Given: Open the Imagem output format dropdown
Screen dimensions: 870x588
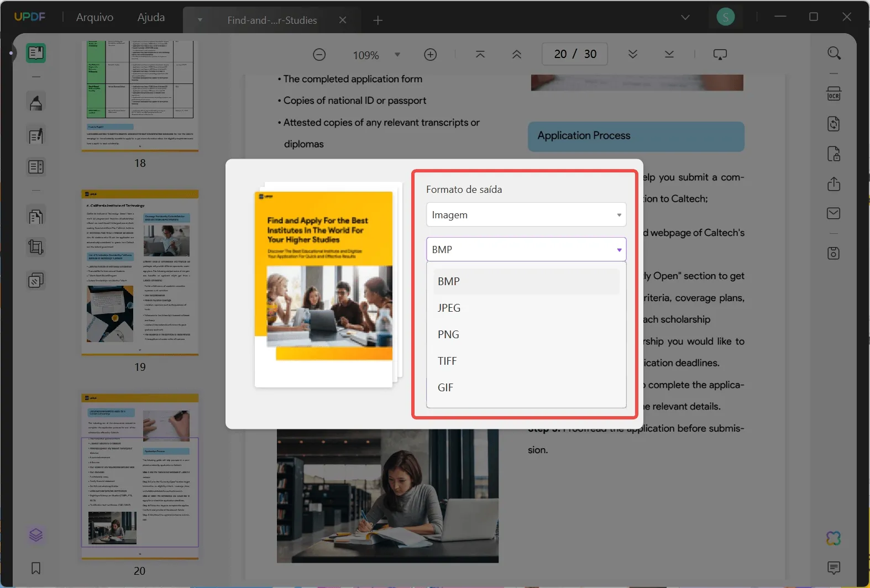Looking at the screenshot, I should tap(526, 214).
